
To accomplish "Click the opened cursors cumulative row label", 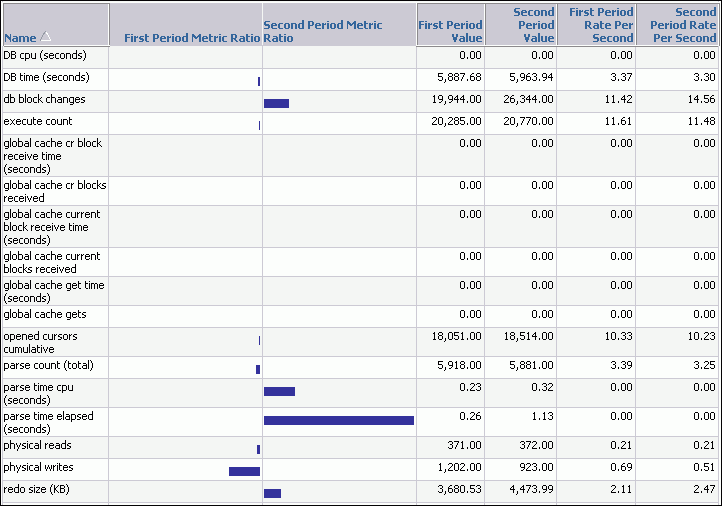I will tap(40, 343).
